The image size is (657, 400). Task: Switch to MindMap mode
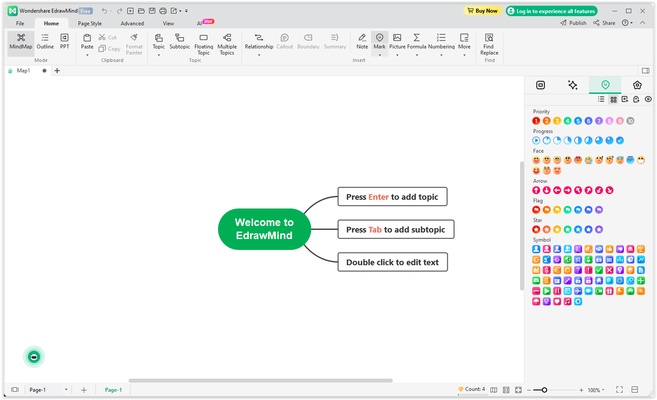coord(21,41)
